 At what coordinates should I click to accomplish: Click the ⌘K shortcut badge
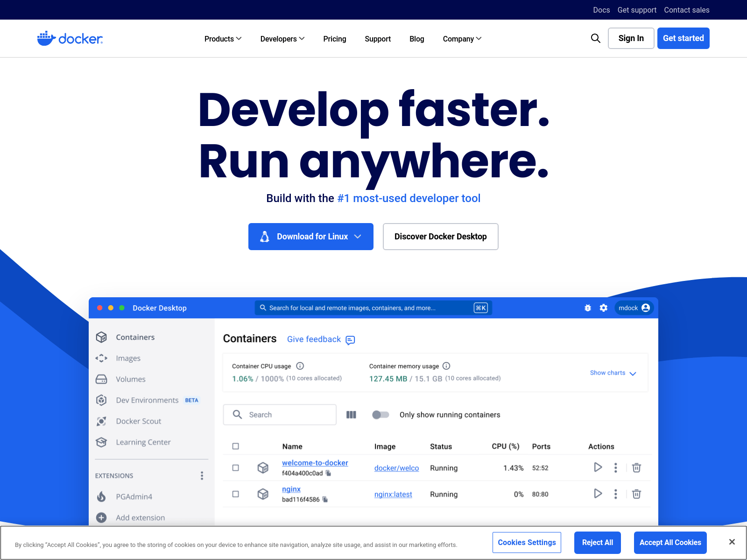pyautogui.click(x=480, y=308)
